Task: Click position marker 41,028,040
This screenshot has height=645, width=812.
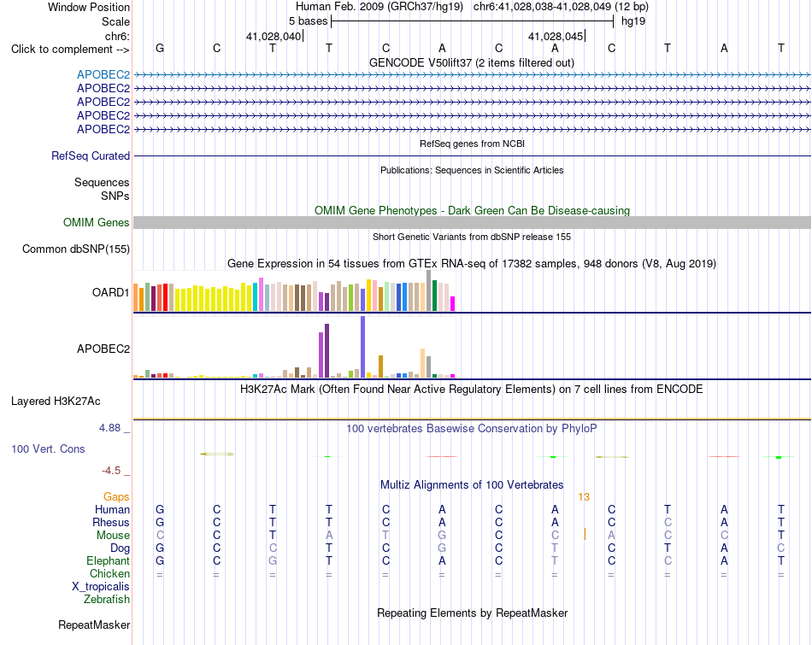Action: click(274, 36)
